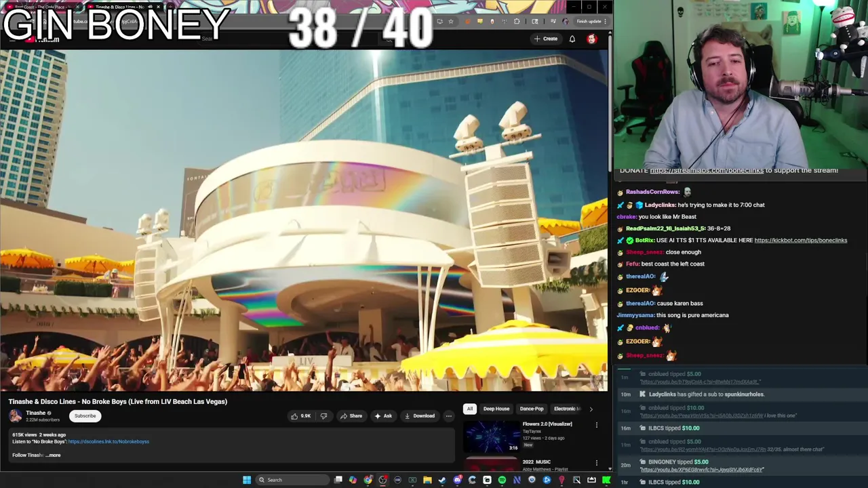Click the YouTube Create button
This screenshot has width=868, height=488.
pos(545,39)
